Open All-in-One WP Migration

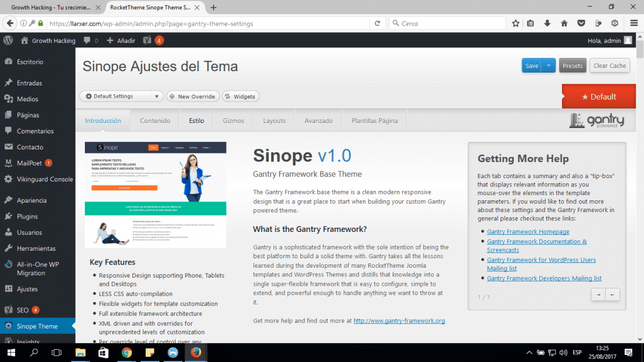pyautogui.click(x=38, y=268)
